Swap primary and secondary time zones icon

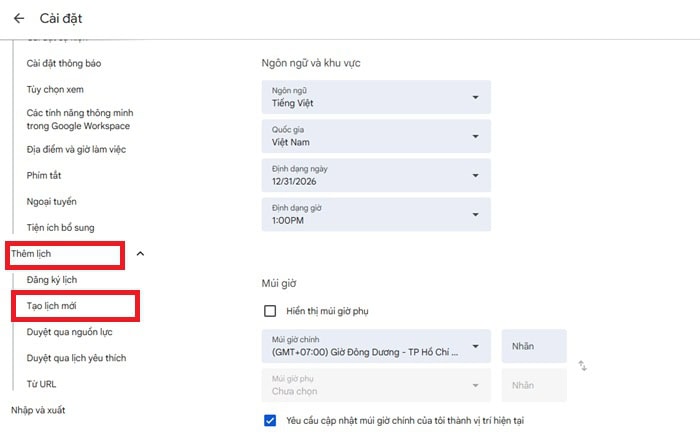coord(582,366)
